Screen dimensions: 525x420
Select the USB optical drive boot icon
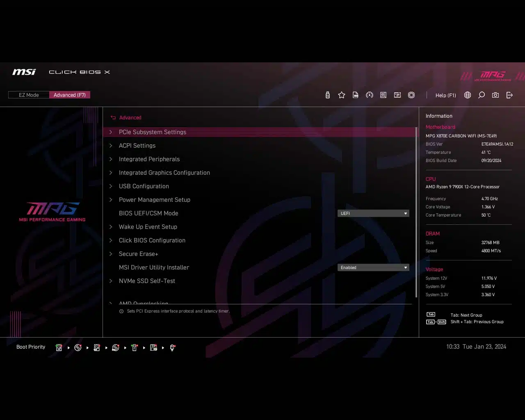(x=116, y=347)
